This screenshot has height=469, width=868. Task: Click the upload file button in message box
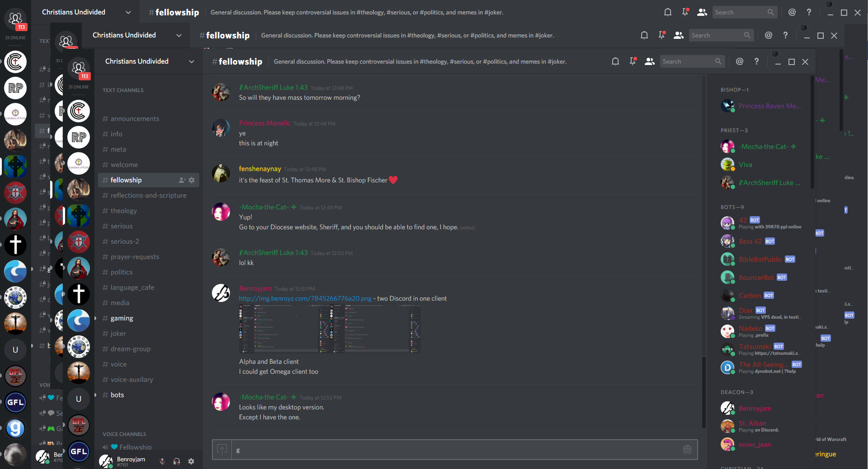pos(222,450)
